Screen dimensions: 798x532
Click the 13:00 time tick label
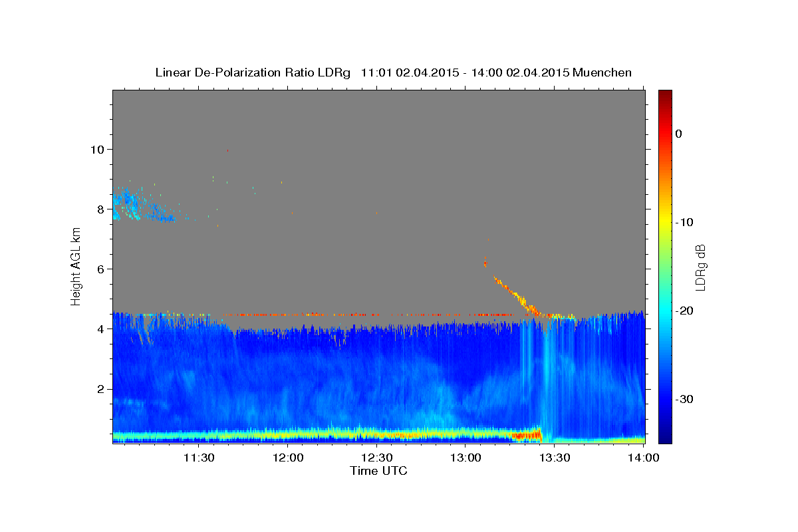point(465,458)
